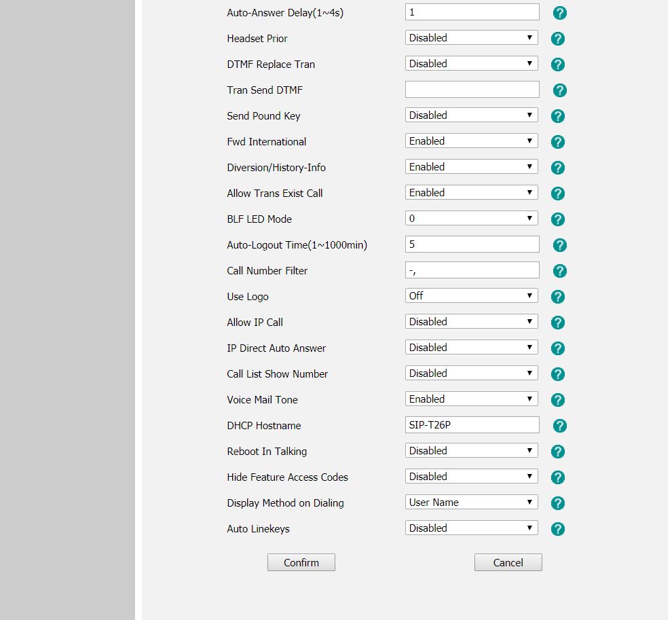
Task: Change Display Method on Dialing selection
Action: 472,502
